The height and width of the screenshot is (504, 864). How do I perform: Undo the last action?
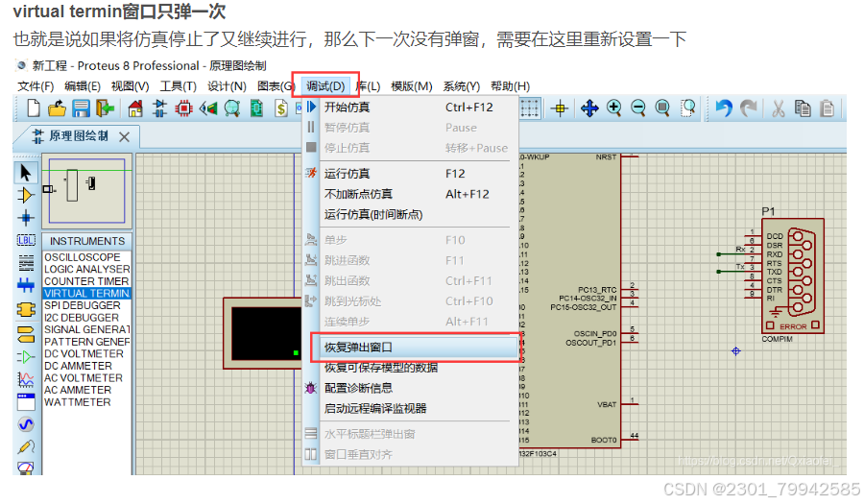(724, 108)
